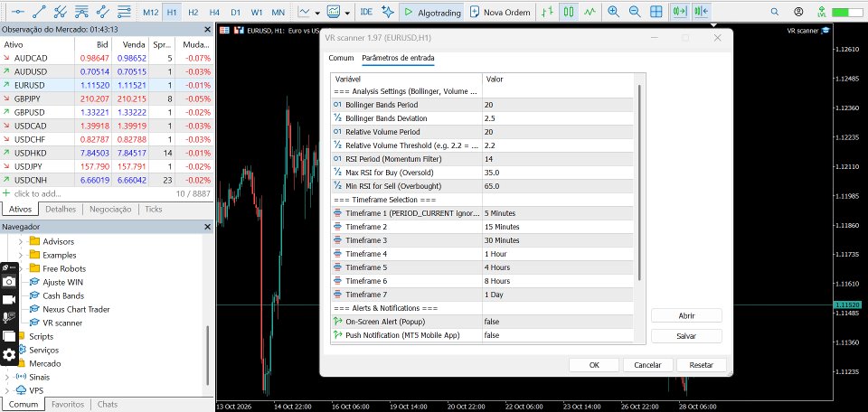Toggle Push Notification false value
Viewport: 868px width, 412px height.
pyautogui.click(x=558, y=335)
